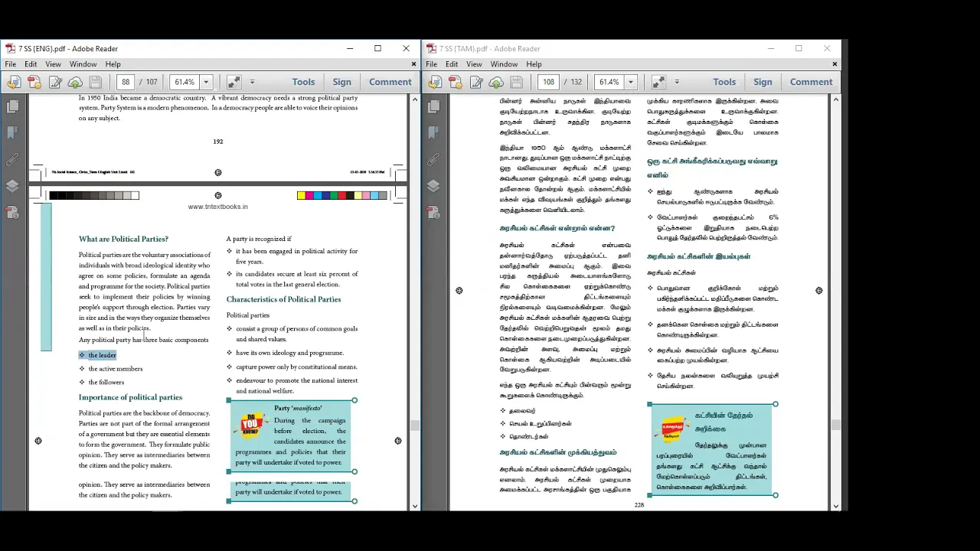
Task: Click Party 'manifesto' box title
Action: [298, 408]
